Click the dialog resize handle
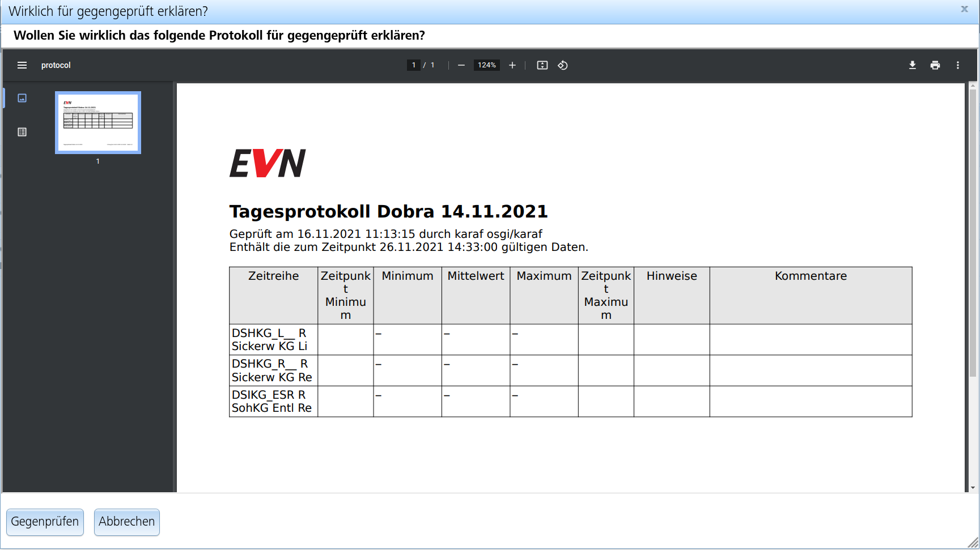This screenshot has height=550, width=980. pos(973,543)
